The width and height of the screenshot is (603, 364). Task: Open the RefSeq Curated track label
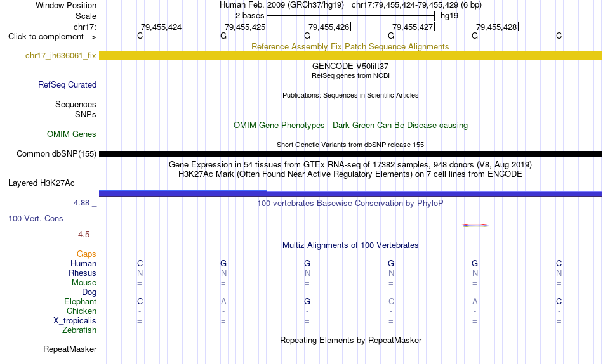(67, 84)
